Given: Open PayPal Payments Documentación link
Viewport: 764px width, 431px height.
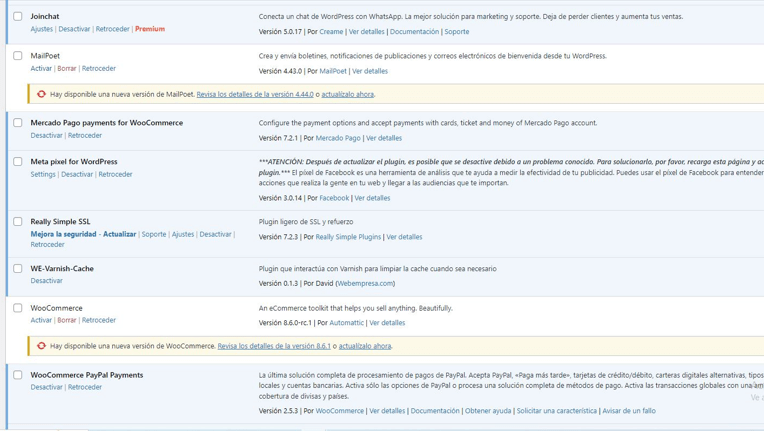Looking at the screenshot, I should 435,411.
